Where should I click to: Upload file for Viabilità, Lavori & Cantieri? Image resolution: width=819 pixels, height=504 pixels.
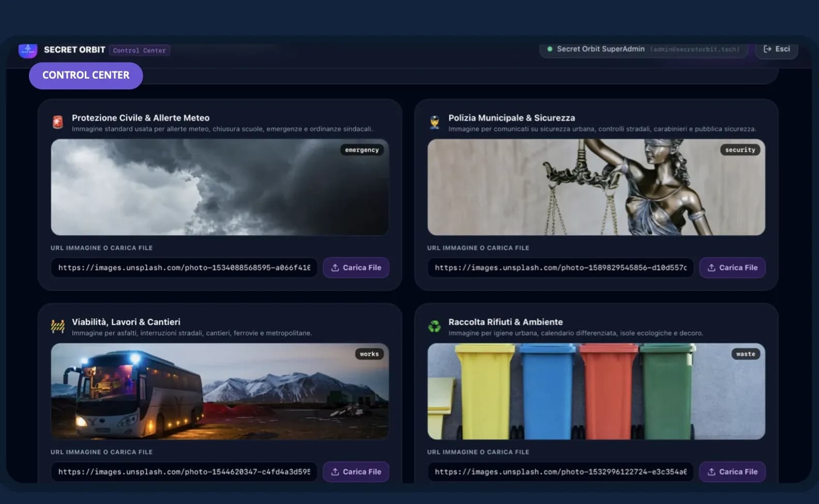(356, 472)
